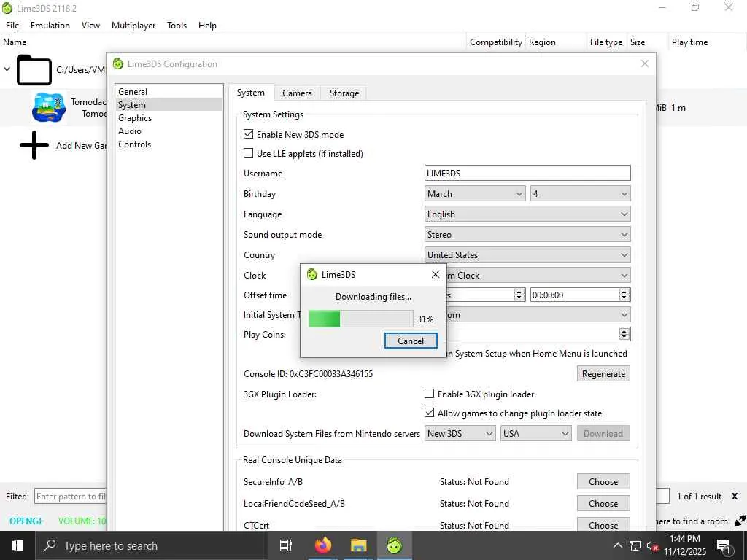The image size is (747, 560).
Task: Open Firefox from the taskbar
Action: 323,545
